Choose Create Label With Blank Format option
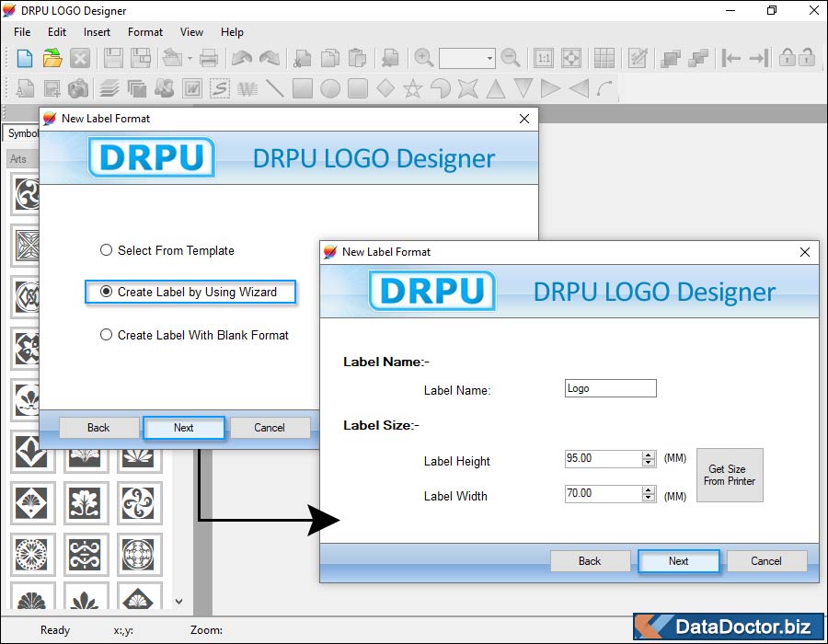This screenshot has height=644, width=828. coord(194,335)
